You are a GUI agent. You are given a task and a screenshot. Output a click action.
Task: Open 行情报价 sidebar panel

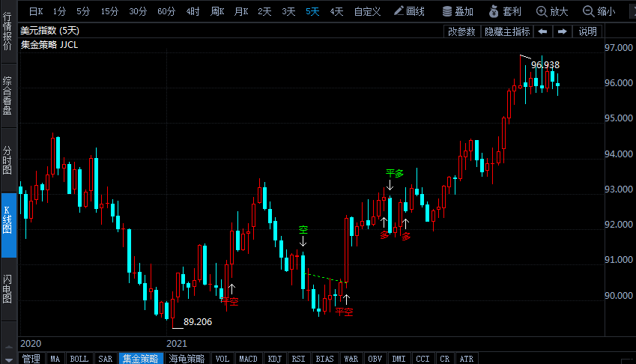coord(8,31)
